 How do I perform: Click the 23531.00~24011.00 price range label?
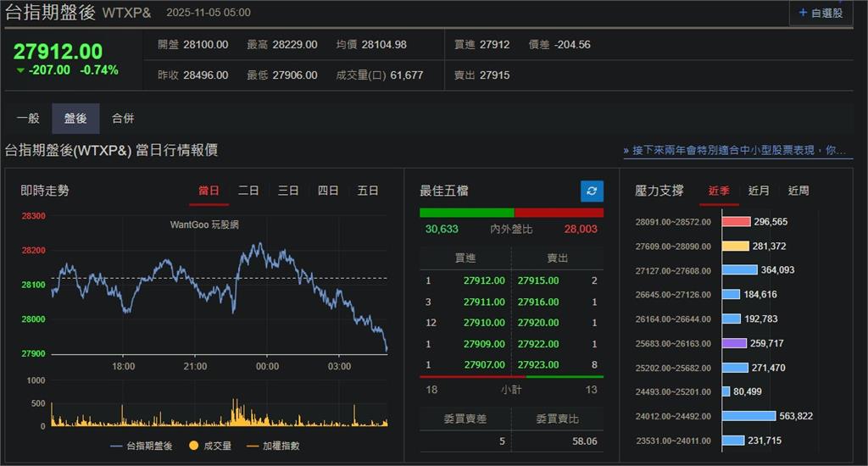click(x=673, y=441)
